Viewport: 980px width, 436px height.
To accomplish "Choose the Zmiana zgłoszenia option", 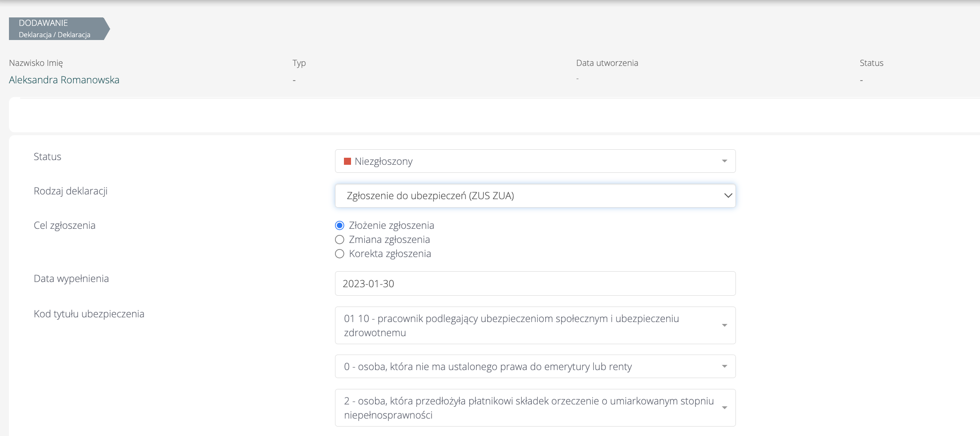I will [x=340, y=240].
